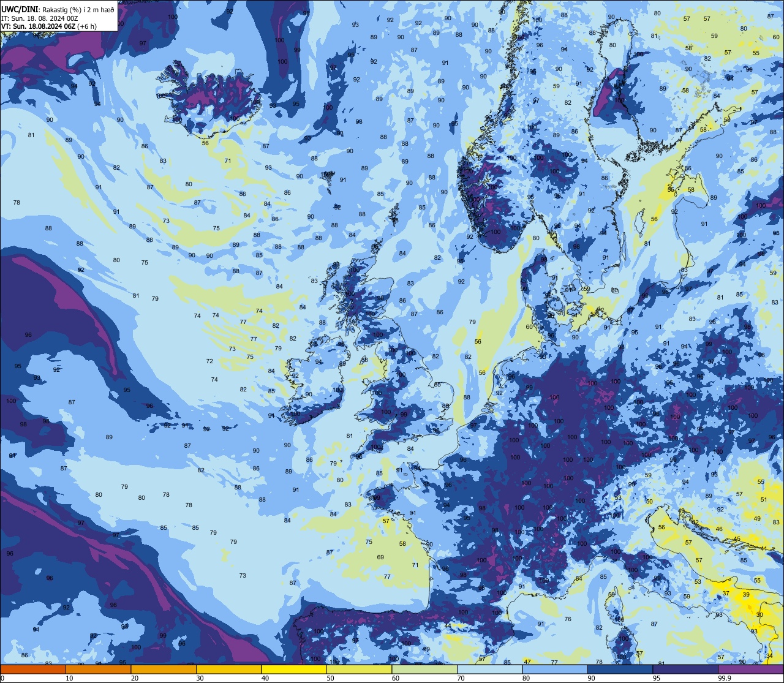
Task: Click the map humidity value 30
Action: (x=759, y=614)
